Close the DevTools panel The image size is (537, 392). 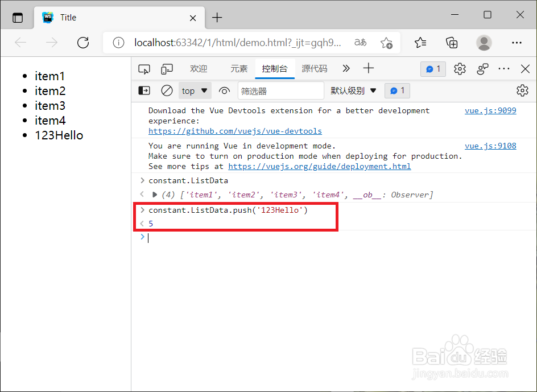coord(525,69)
